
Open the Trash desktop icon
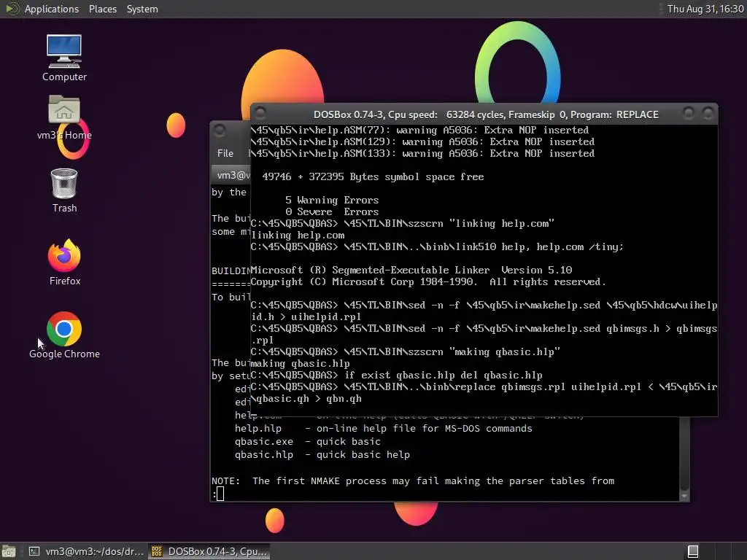64,190
